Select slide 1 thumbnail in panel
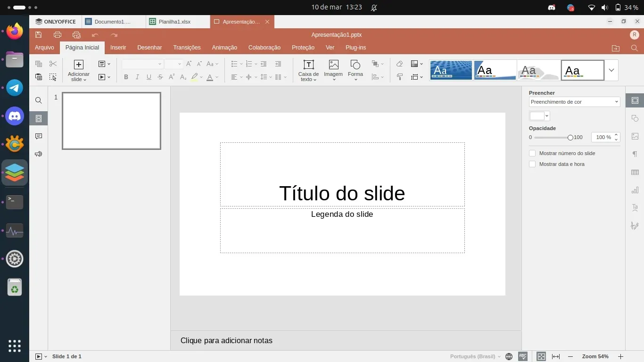 click(111, 121)
